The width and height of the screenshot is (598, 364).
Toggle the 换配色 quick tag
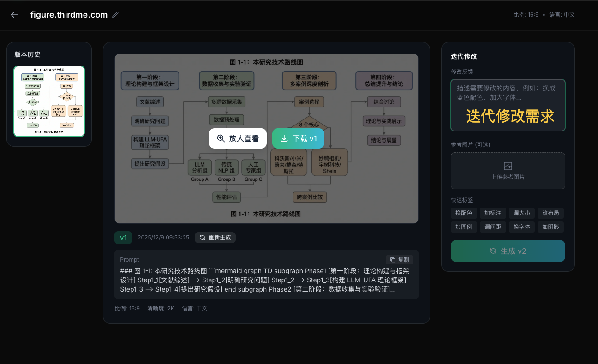click(x=464, y=213)
